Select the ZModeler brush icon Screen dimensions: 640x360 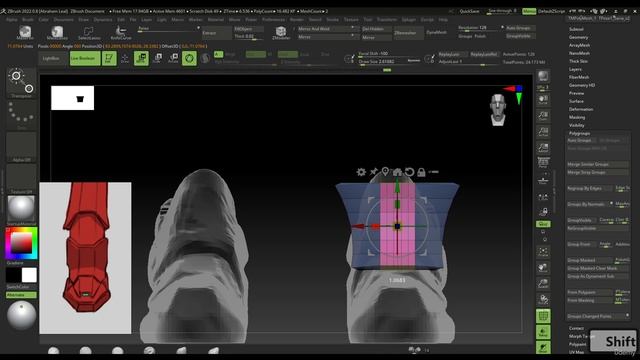pyautogui.click(x=281, y=32)
